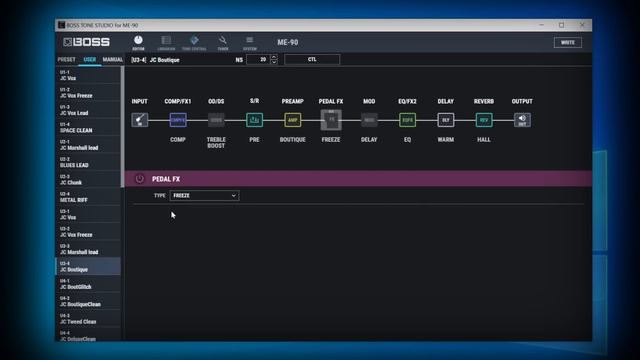Click the CTL button

point(312,60)
